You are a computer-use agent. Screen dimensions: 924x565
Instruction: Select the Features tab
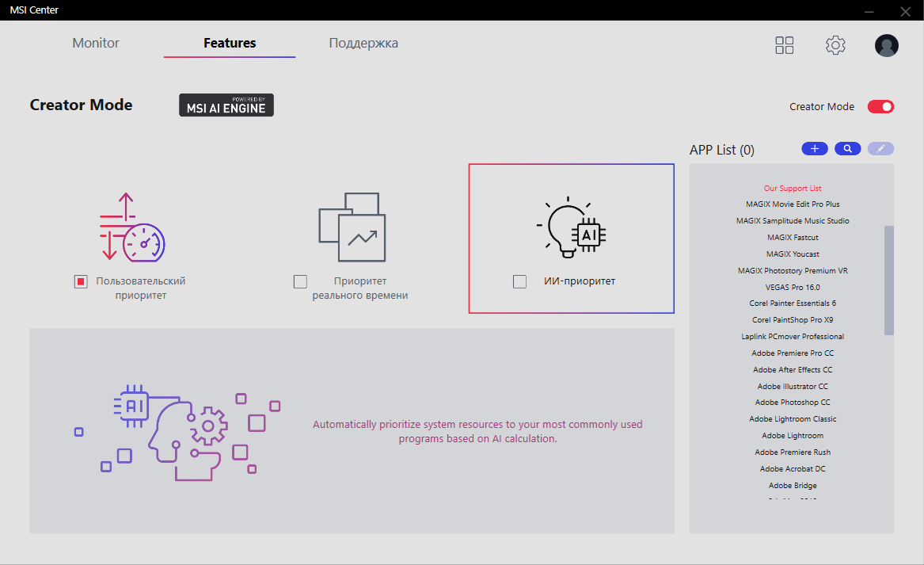click(x=230, y=43)
